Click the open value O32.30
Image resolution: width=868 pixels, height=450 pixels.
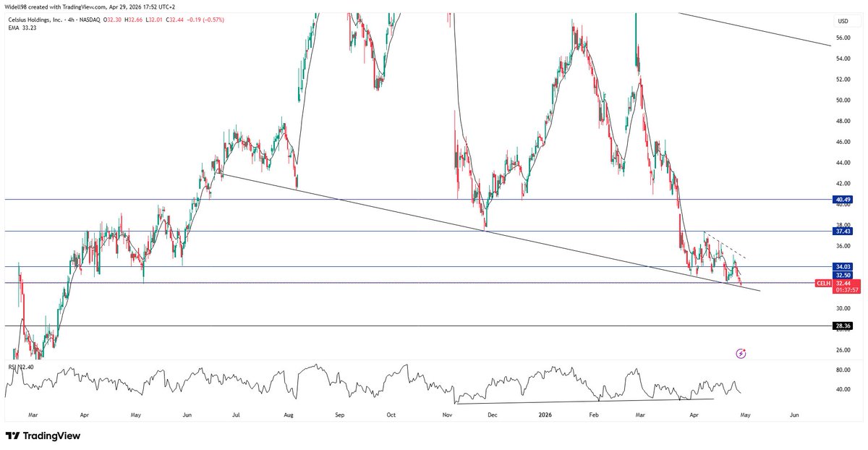pyautogui.click(x=113, y=20)
